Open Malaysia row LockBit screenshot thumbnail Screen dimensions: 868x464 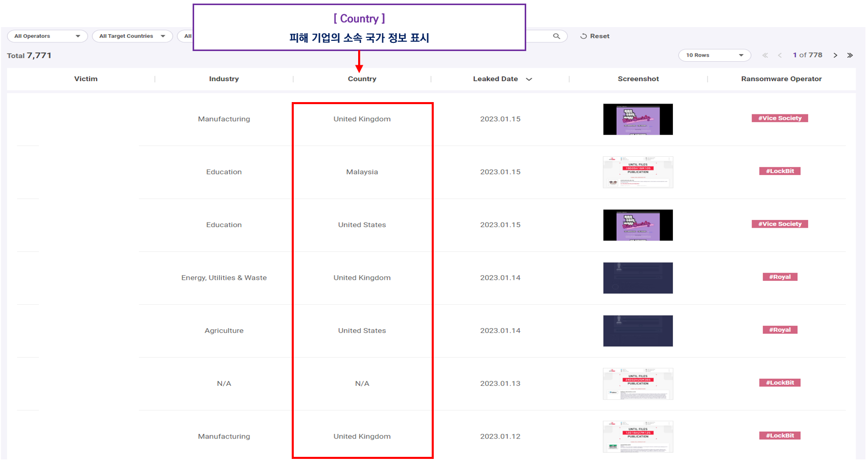tap(638, 172)
